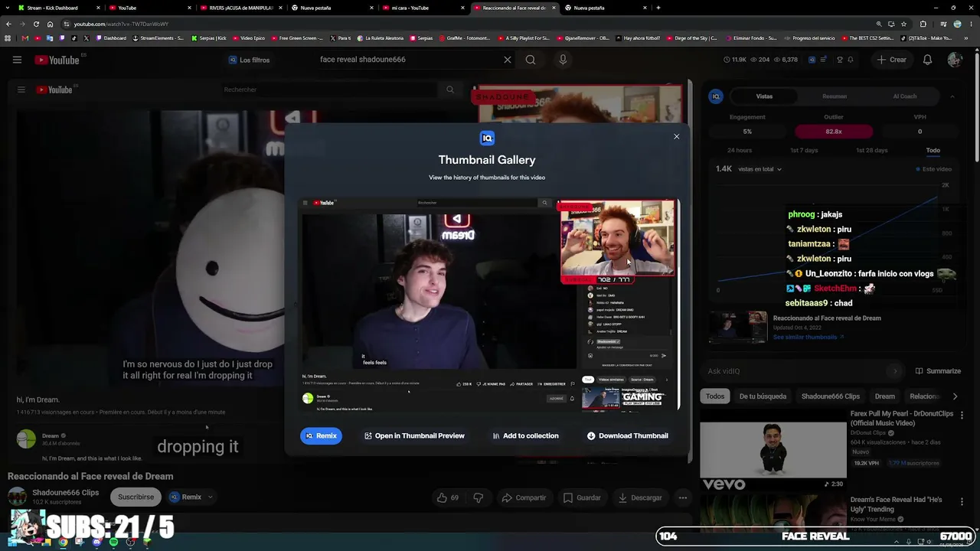This screenshot has width=980, height=551.
Task: Open the Shadoune666 Clips channel link
Action: (x=65, y=493)
